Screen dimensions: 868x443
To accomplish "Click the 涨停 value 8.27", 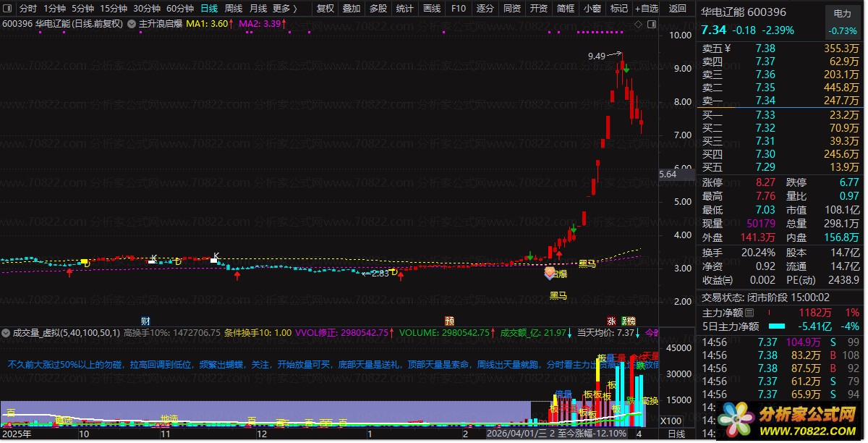I will pos(765,182).
